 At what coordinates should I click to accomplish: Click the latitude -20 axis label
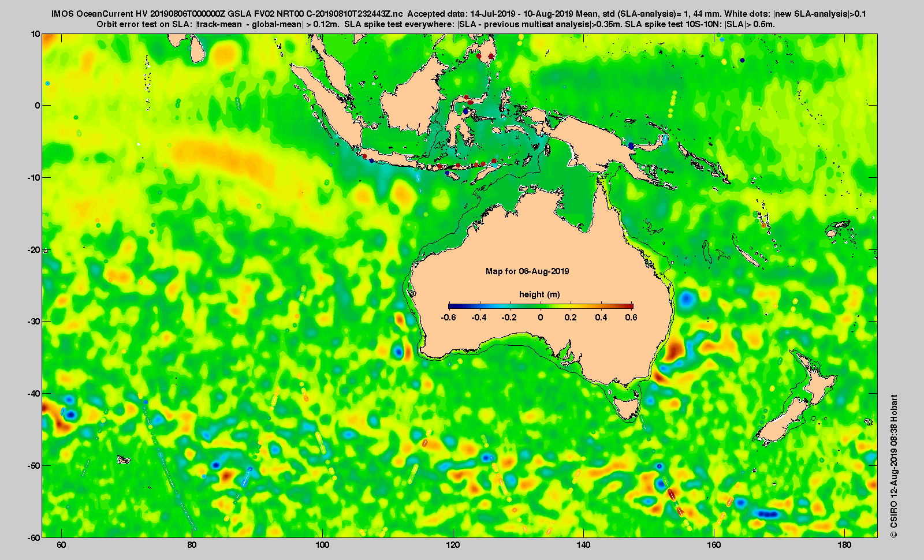33,250
